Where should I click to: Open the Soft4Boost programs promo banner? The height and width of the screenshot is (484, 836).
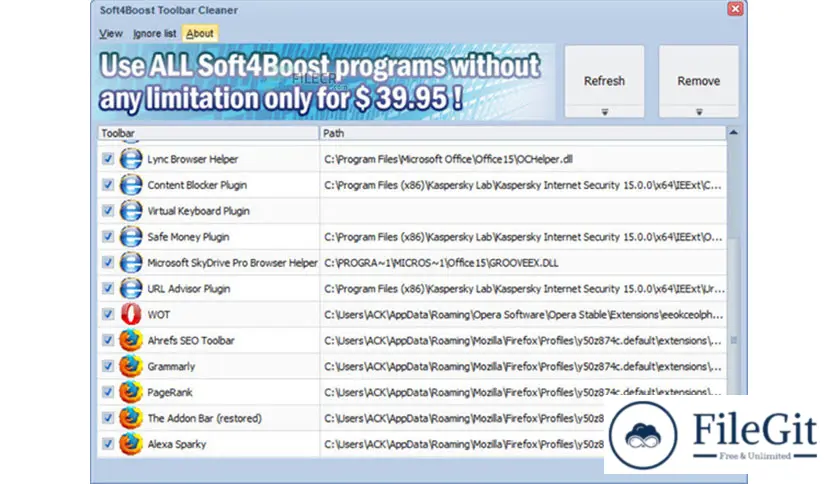point(326,82)
